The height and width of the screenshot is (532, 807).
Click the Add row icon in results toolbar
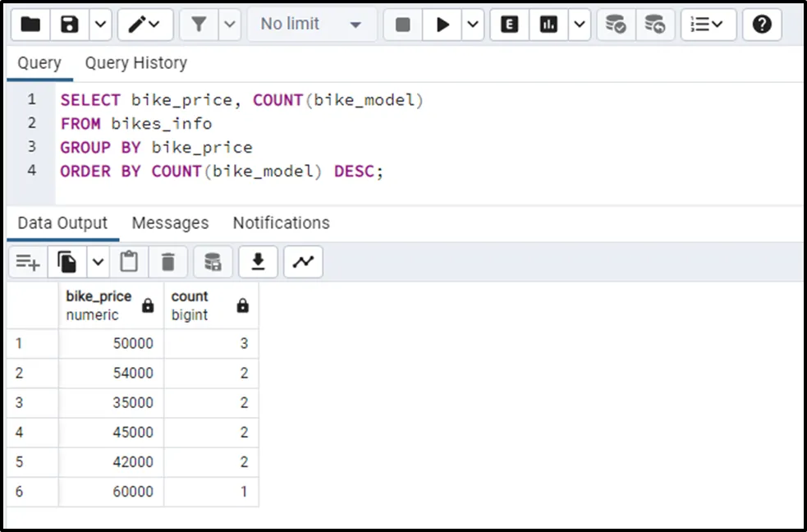pyautogui.click(x=28, y=262)
